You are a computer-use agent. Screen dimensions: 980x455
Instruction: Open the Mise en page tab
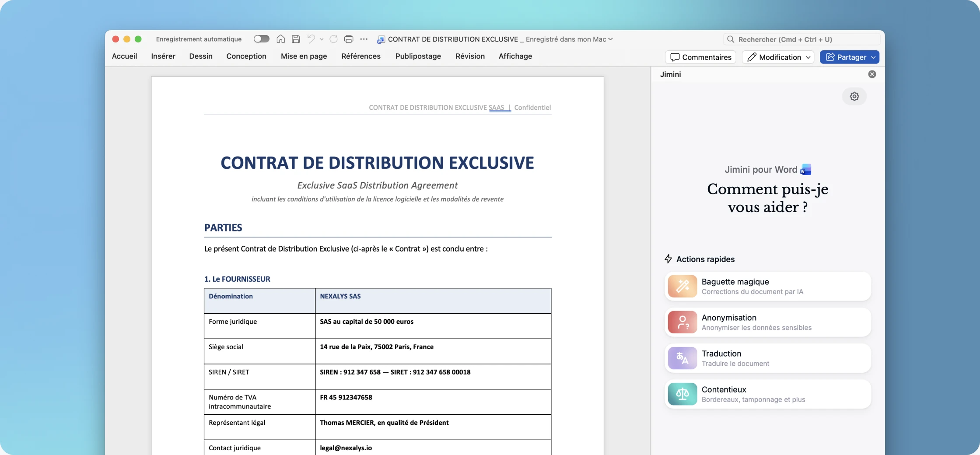(x=304, y=56)
